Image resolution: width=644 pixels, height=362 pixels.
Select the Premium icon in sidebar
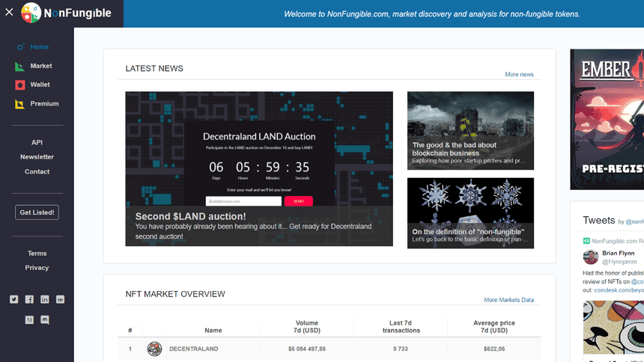tap(20, 104)
